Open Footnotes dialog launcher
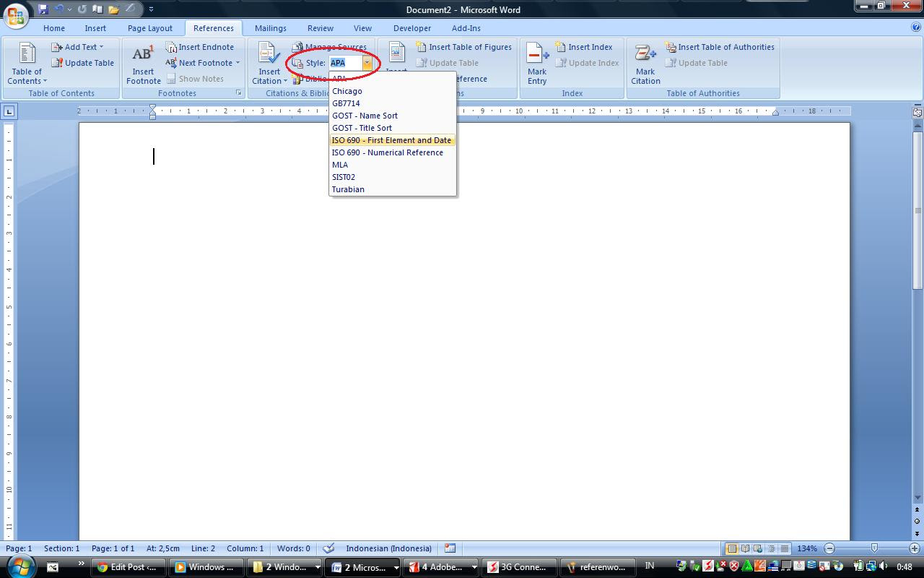Image resolution: width=924 pixels, height=578 pixels. pyautogui.click(x=239, y=93)
